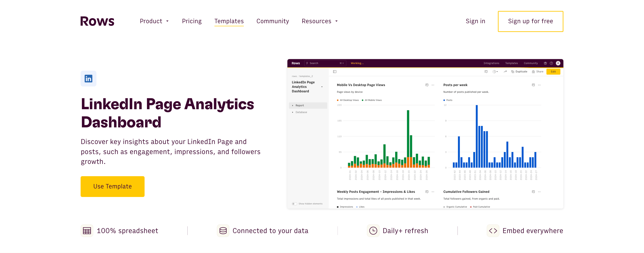Select the Templates tab in the top navigation
This screenshot has height=253, width=644.
(x=229, y=21)
